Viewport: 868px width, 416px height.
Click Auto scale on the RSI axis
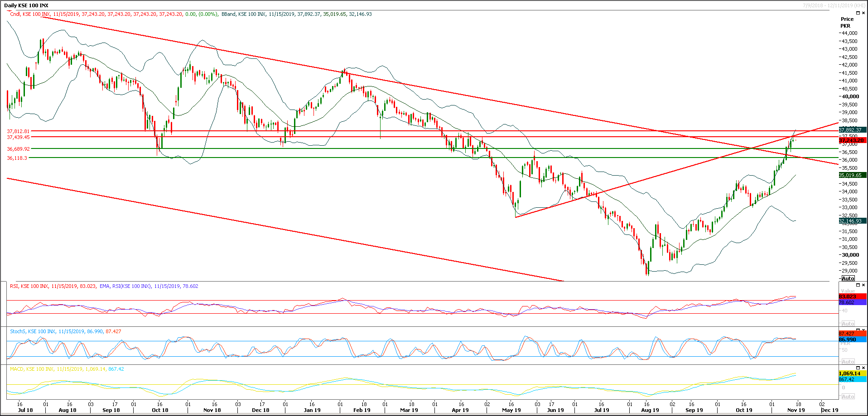(848, 324)
